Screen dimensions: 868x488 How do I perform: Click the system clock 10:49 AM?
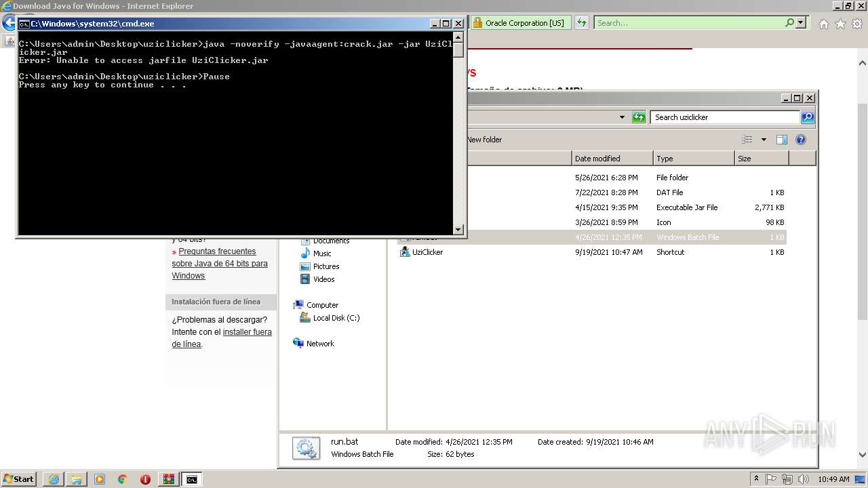click(833, 479)
